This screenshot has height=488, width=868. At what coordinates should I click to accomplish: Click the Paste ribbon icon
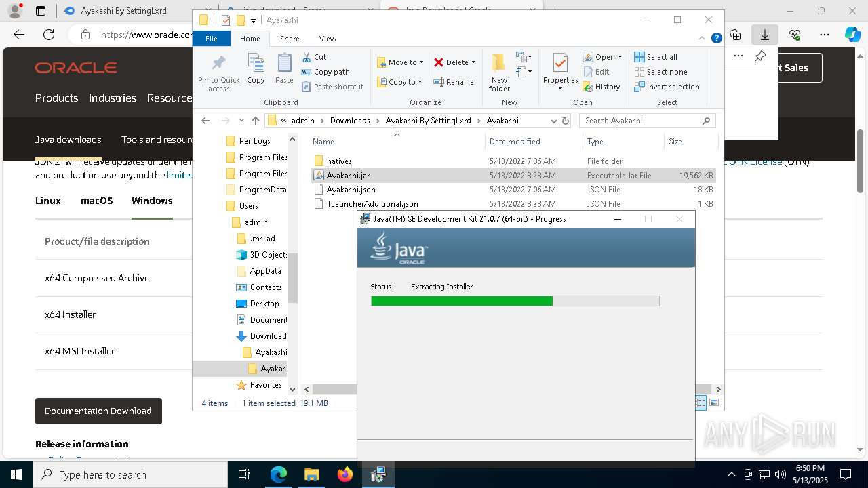click(284, 70)
